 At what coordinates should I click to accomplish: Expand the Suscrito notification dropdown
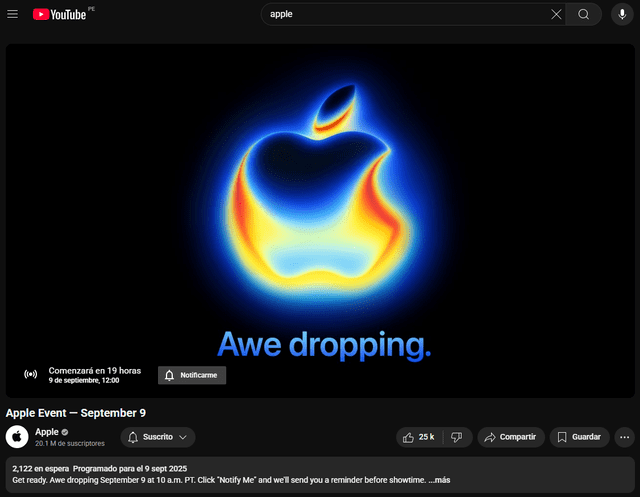[x=158, y=437]
